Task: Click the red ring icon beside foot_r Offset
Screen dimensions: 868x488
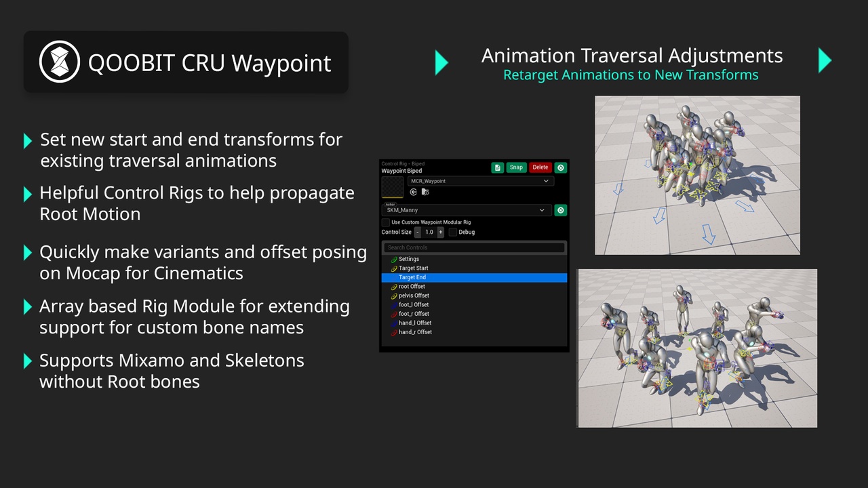Action: (394, 314)
